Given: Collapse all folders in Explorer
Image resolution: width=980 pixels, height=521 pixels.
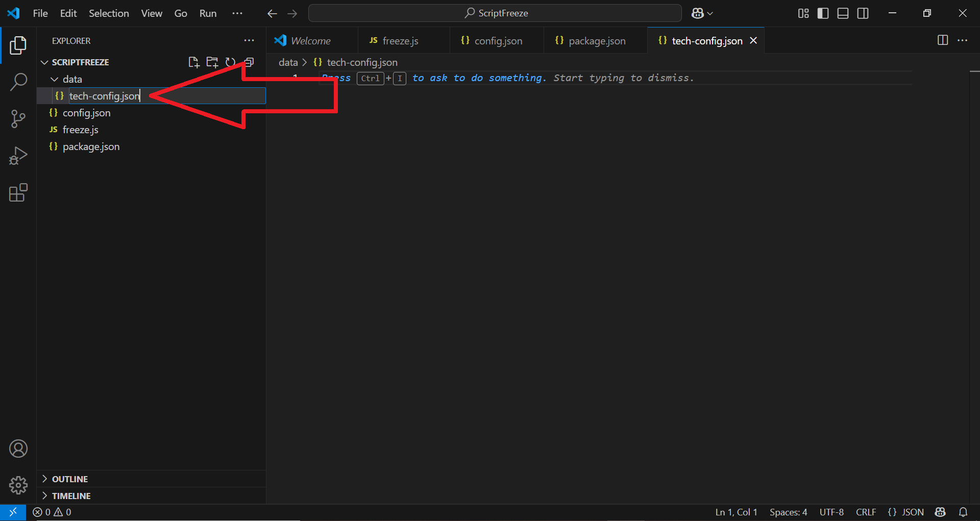Looking at the screenshot, I should click(249, 62).
